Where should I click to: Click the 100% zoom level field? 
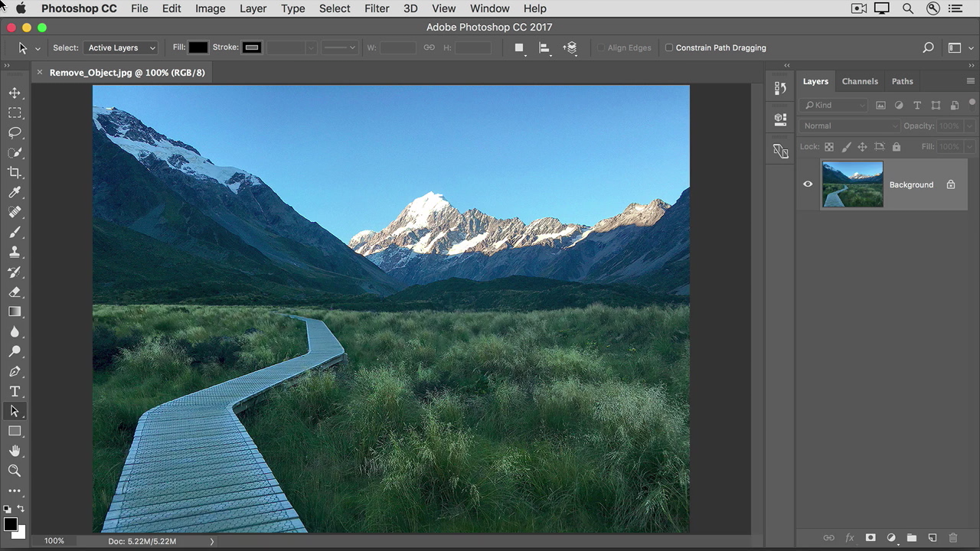(54, 541)
